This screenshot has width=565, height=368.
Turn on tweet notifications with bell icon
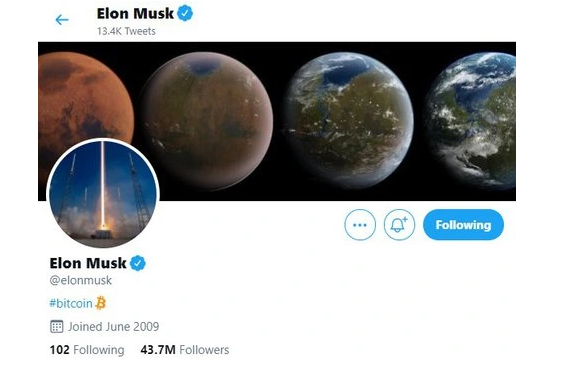coord(399,225)
